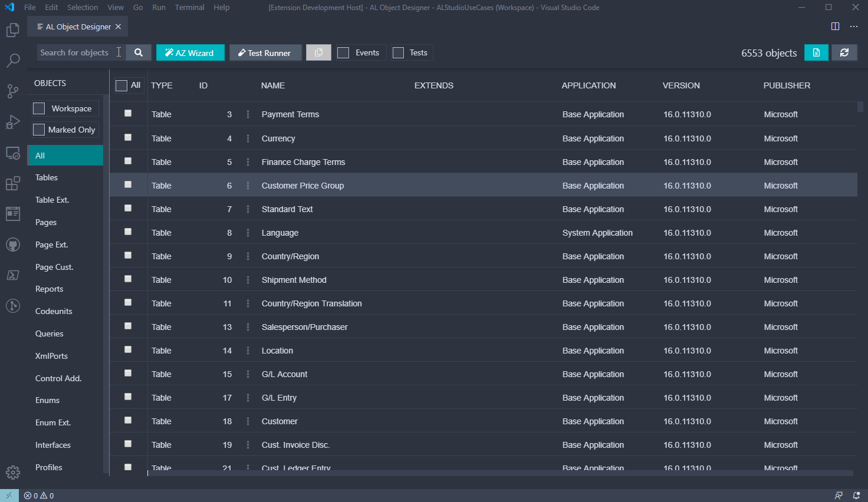Filter objects by Enums
868x502 pixels.
tap(65, 400)
